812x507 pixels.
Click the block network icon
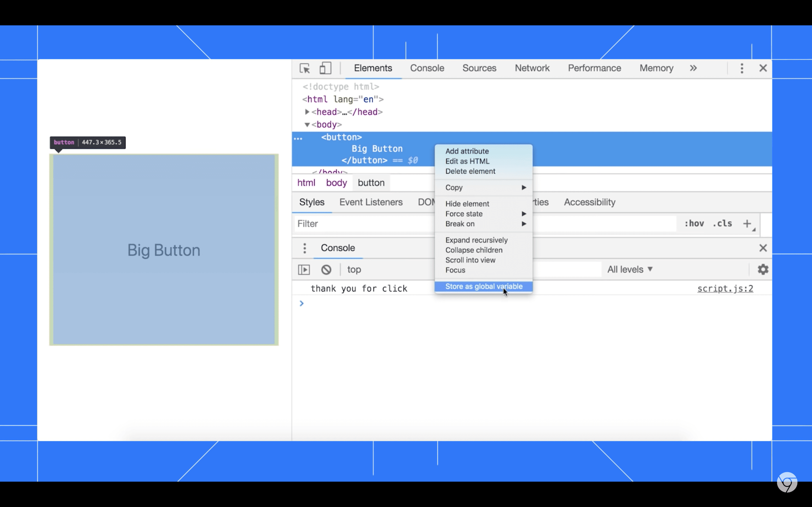click(326, 269)
